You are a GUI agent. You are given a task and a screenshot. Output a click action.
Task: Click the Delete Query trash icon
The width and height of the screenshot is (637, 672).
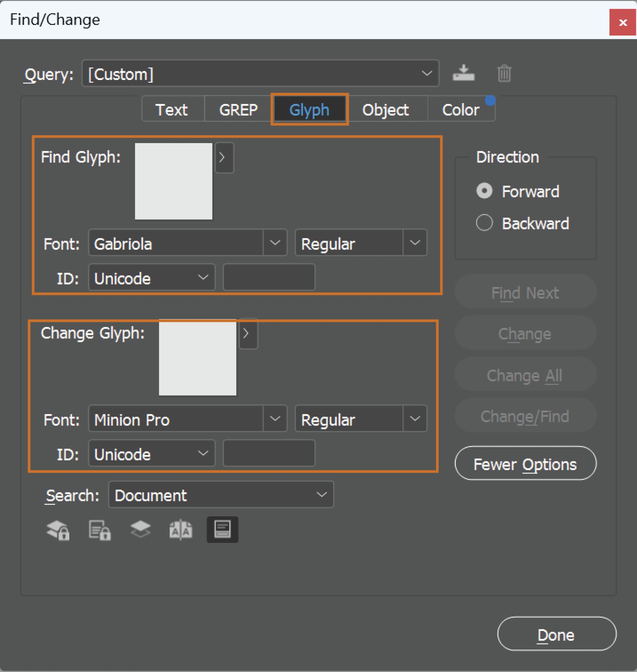pyautogui.click(x=504, y=73)
